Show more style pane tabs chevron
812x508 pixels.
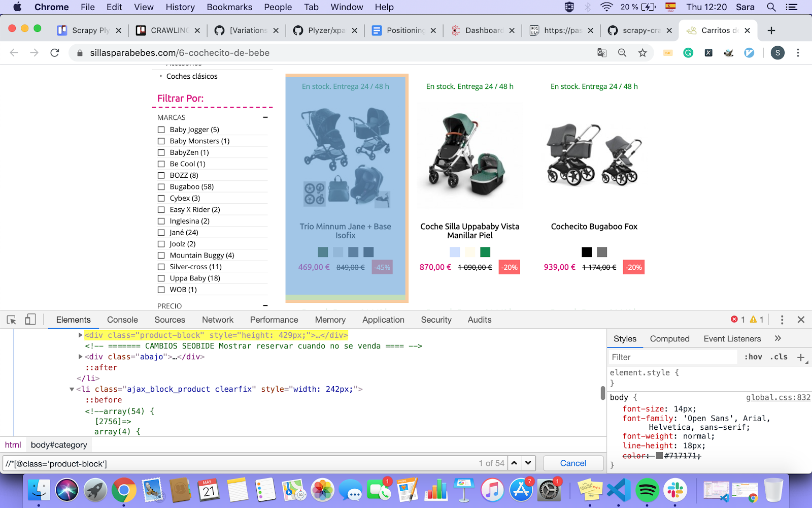[x=778, y=338]
